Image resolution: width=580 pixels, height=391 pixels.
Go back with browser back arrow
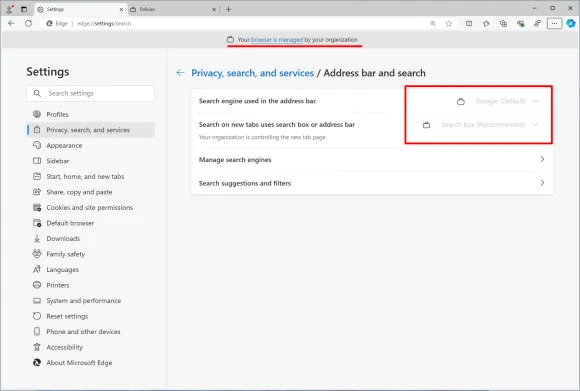point(11,23)
